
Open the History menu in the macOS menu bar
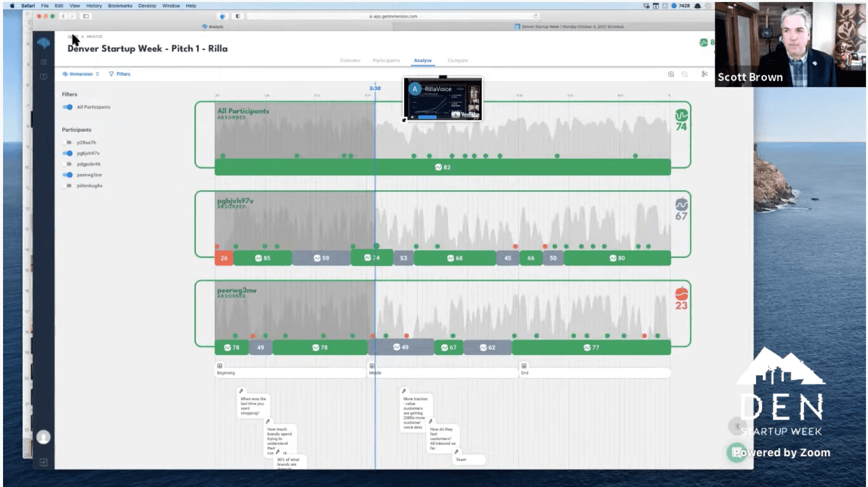(x=93, y=6)
